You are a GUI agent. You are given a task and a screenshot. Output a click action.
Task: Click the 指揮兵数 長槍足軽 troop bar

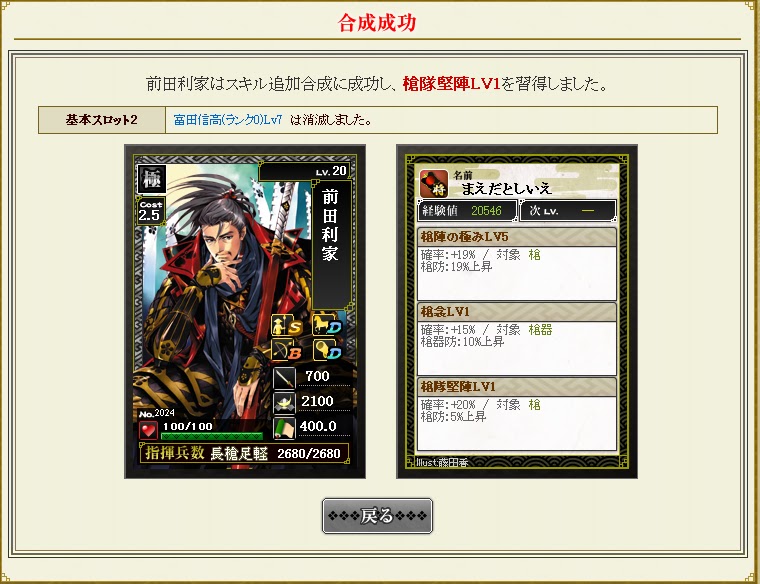click(244, 454)
